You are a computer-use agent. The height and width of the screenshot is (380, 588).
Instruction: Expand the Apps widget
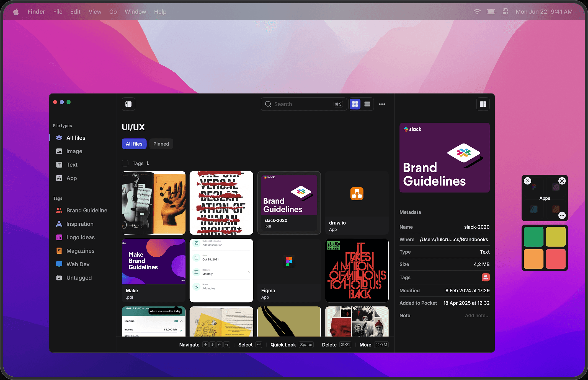562,181
